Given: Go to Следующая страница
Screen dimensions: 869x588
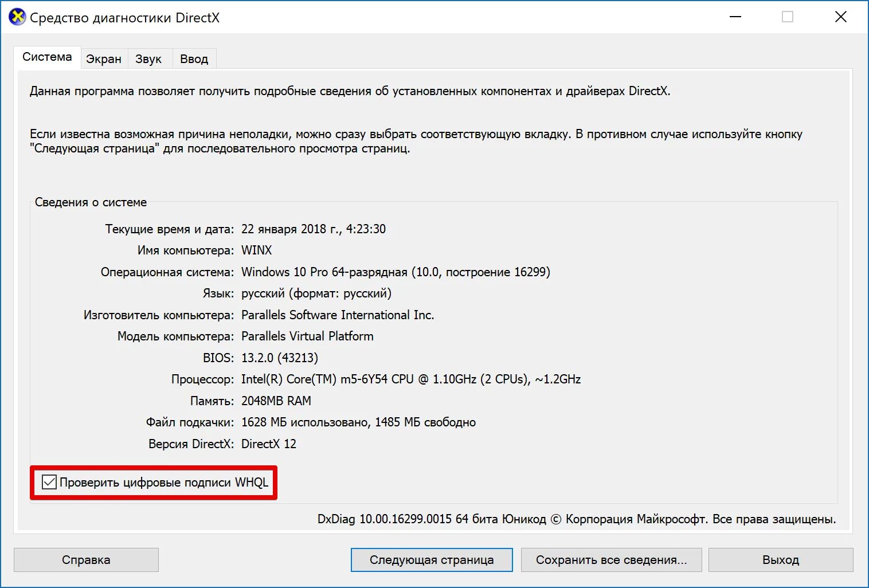Looking at the screenshot, I should 432,560.
